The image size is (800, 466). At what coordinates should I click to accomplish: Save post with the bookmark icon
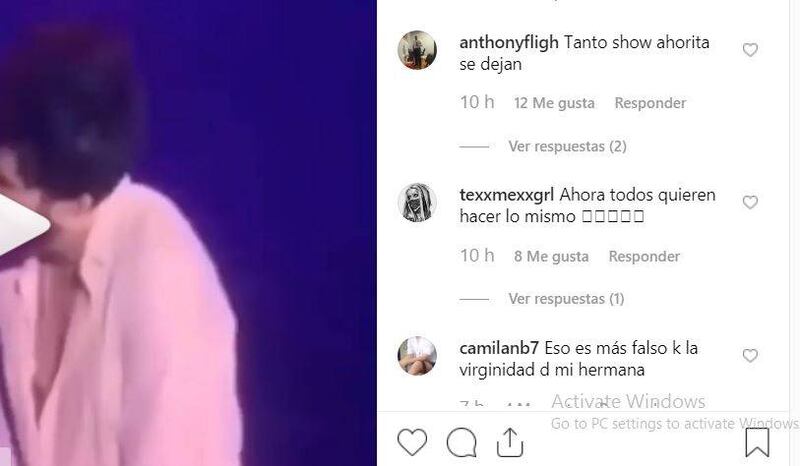click(x=757, y=442)
